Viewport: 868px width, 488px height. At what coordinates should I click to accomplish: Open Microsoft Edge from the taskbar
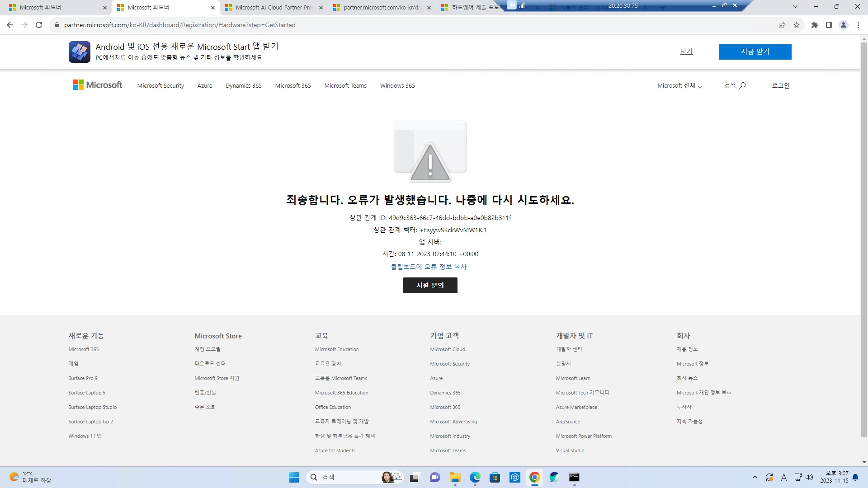[x=475, y=477]
